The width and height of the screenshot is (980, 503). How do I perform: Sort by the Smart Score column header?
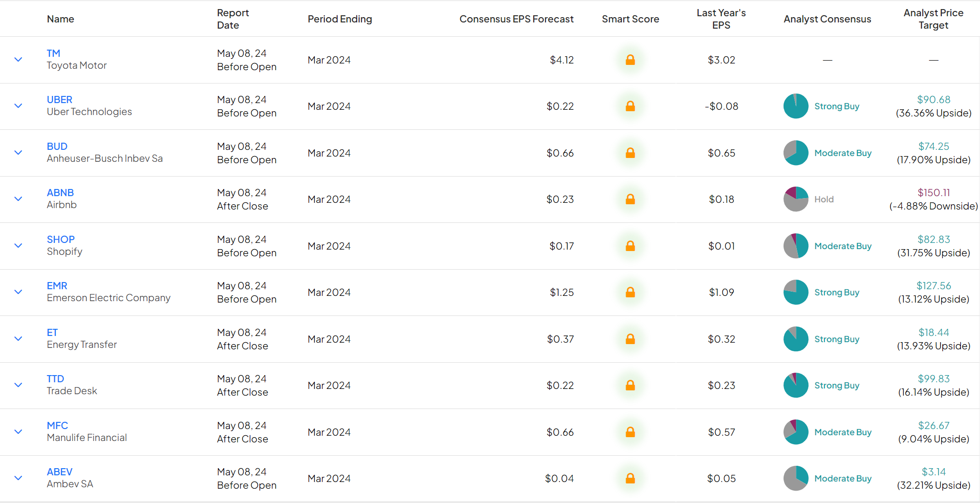pyautogui.click(x=630, y=19)
